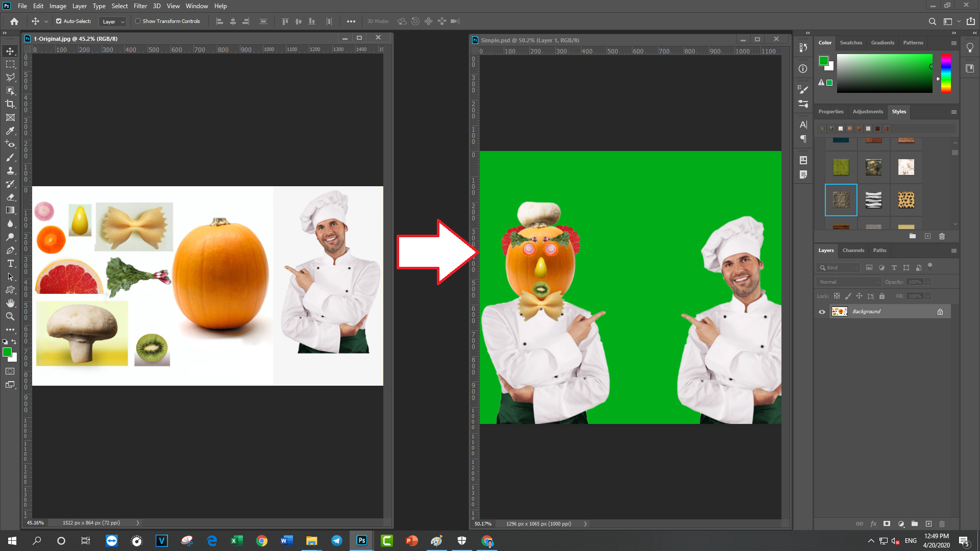This screenshot has height=551, width=980.
Task: Toggle the Auto-Select checkbox
Action: point(59,21)
